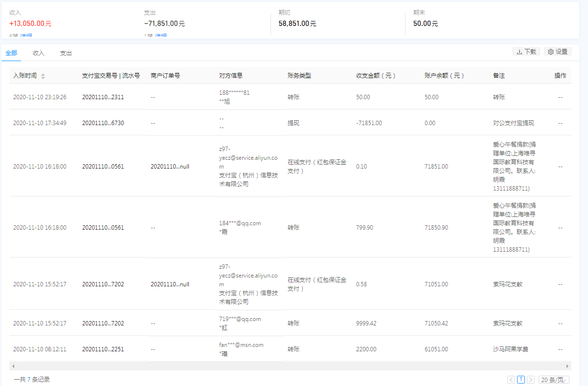This screenshot has width=588, height=386.
Task: Click the 提现 row amount -71851.00
Action: [369, 123]
